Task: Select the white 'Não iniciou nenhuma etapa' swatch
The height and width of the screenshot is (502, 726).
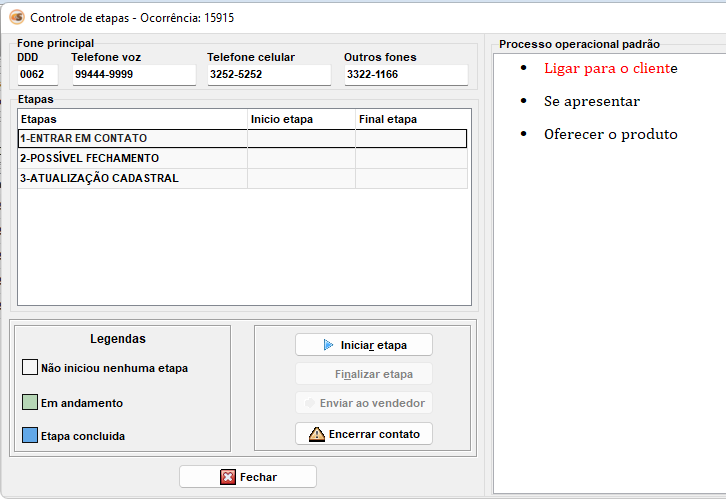Action: coord(30,368)
